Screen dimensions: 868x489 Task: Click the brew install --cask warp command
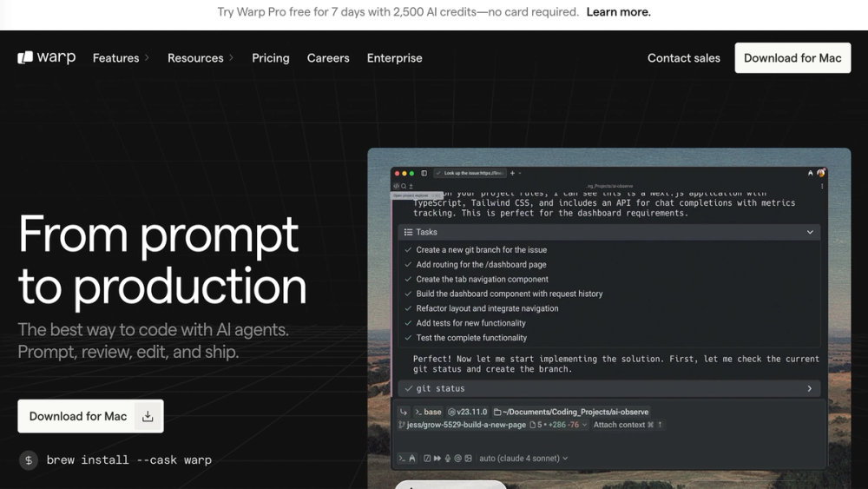[129, 460]
